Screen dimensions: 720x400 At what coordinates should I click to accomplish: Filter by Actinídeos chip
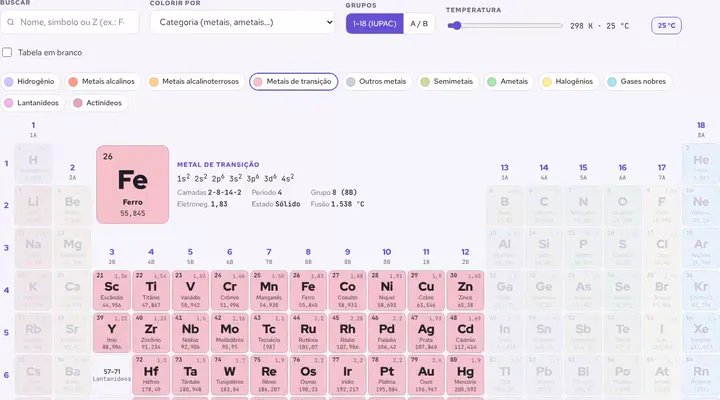pyautogui.click(x=98, y=103)
